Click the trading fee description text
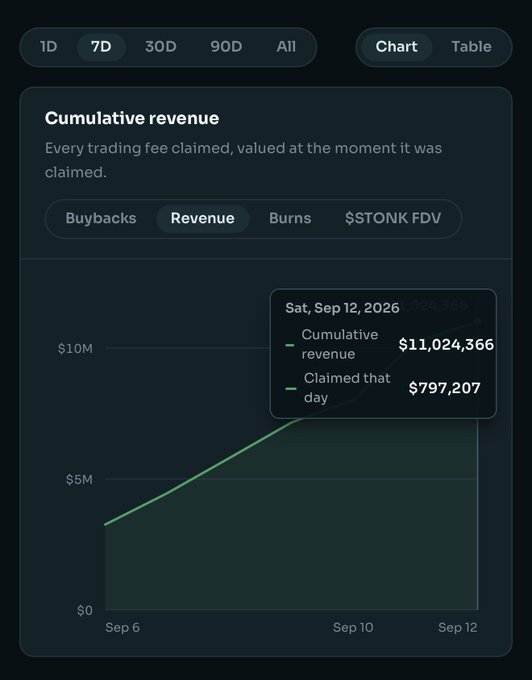 [x=243, y=160]
